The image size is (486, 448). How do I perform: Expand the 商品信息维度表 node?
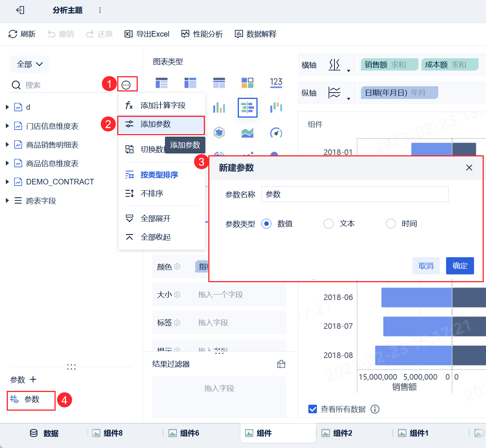coord(7,163)
